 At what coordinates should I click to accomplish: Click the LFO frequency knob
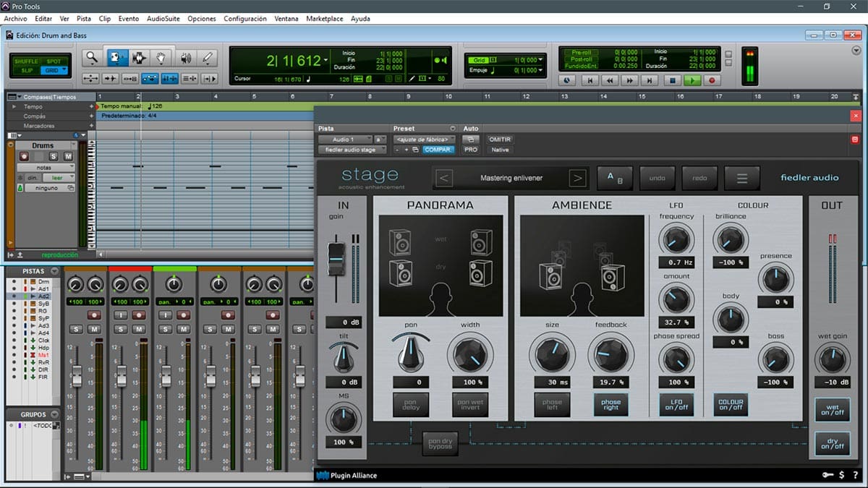point(676,239)
